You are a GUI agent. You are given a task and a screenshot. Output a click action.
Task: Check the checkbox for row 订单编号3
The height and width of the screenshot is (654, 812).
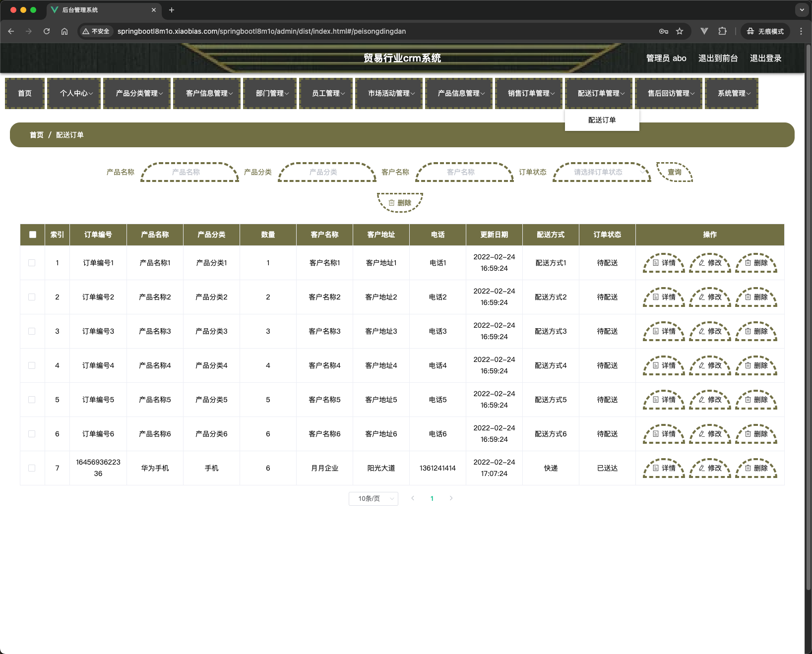tap(32, 331)
